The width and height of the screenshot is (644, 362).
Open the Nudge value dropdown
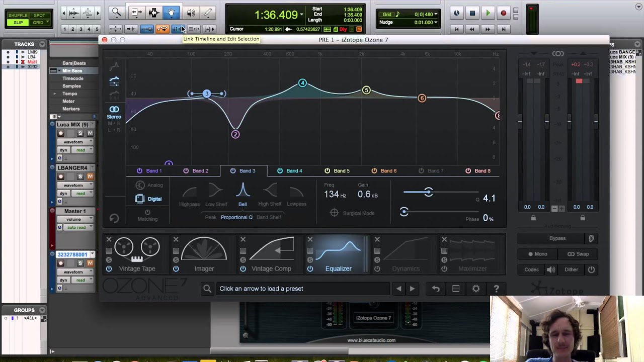pos(435,23)
